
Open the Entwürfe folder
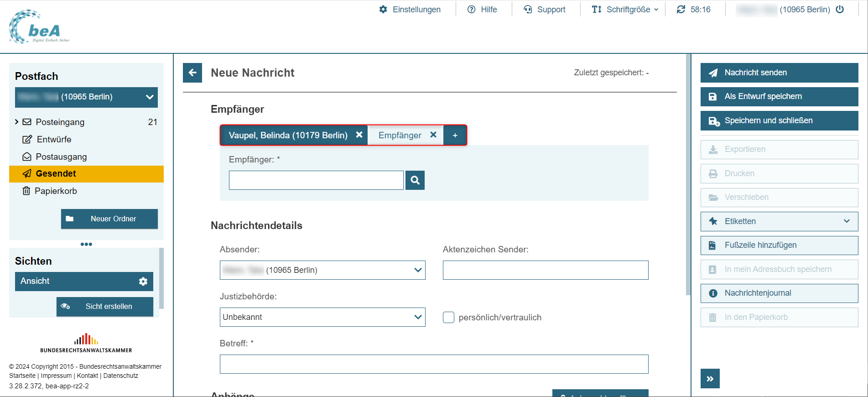54,139
